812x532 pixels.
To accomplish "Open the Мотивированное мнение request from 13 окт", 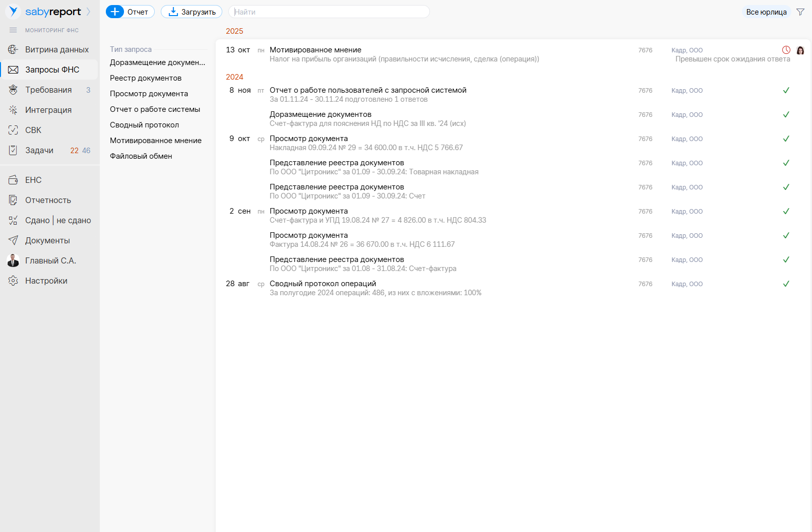I will tap(316, 50).
